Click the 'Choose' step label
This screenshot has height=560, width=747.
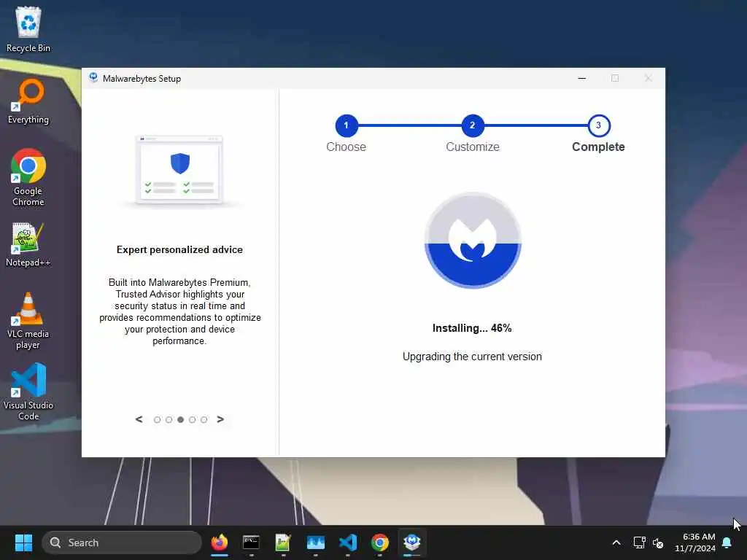coord(347,147)
